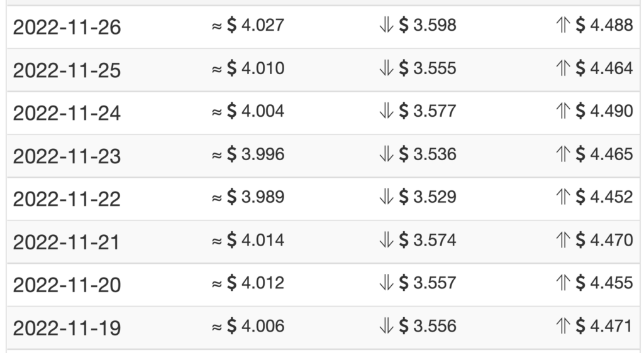Click the down arrow icon beside $ 3.556

[x=387, y=327]
